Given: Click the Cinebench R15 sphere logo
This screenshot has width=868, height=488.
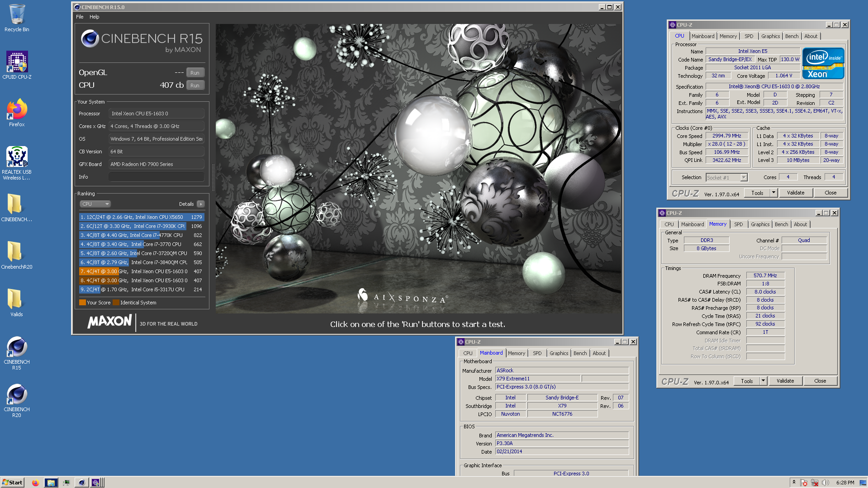Looking at the screenshot, I should [x=90, y=39].
